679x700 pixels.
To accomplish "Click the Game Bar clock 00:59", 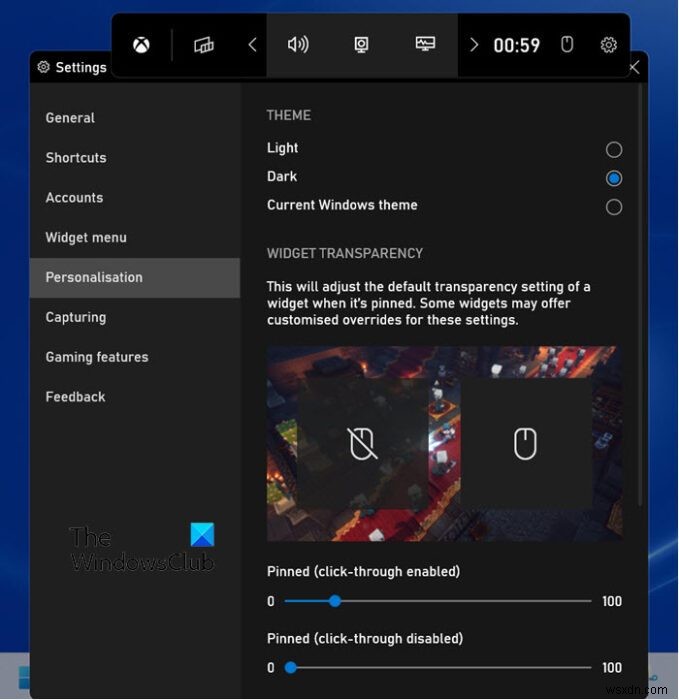I will click(517, 46).
